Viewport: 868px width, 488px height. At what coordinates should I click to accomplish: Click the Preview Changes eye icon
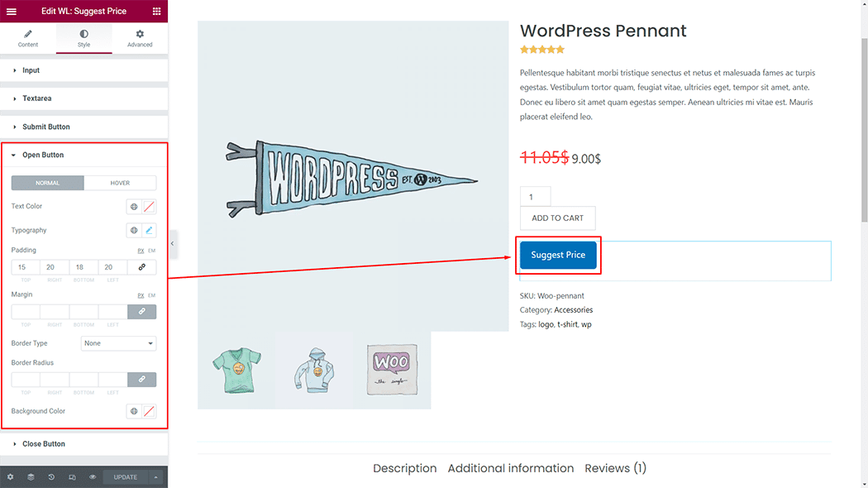(93, 477)
